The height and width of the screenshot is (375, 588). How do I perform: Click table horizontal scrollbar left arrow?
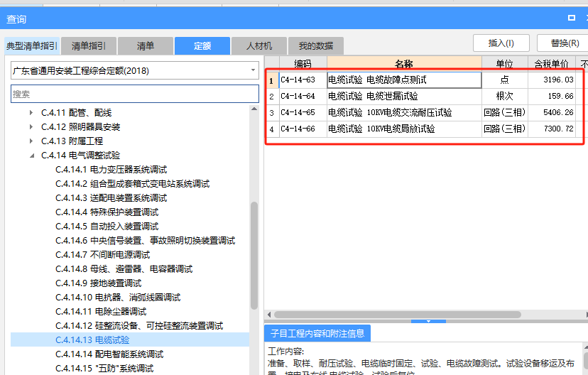[269, 314]
